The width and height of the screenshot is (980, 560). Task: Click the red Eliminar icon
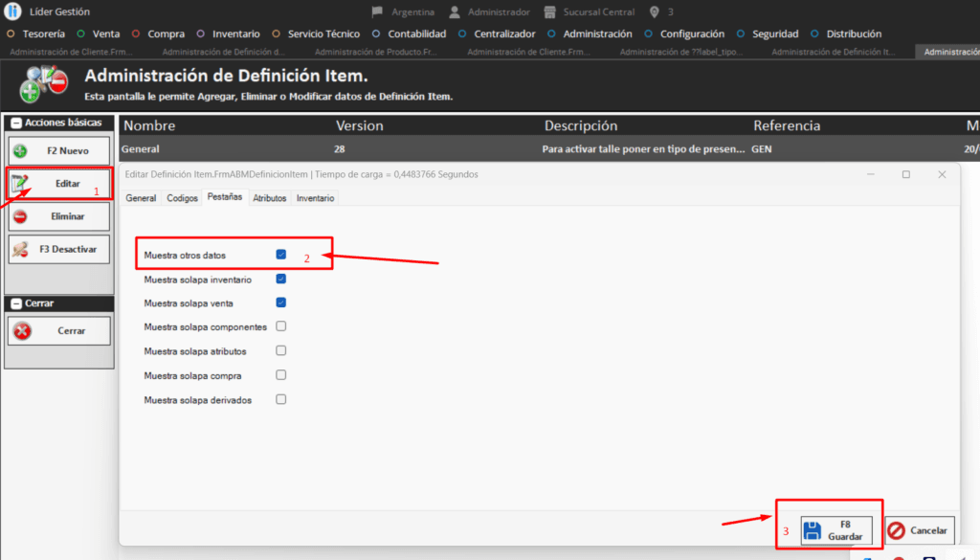(21, 216)
